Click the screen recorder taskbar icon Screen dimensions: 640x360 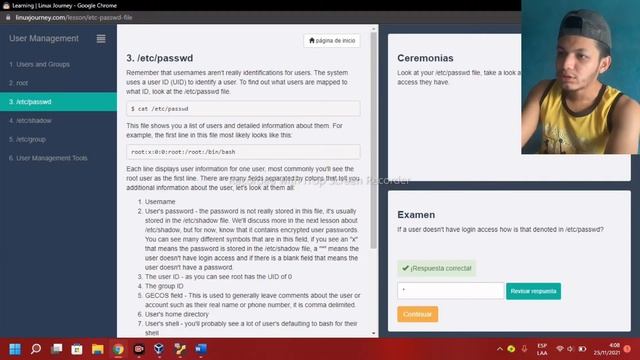click(139, 349)
